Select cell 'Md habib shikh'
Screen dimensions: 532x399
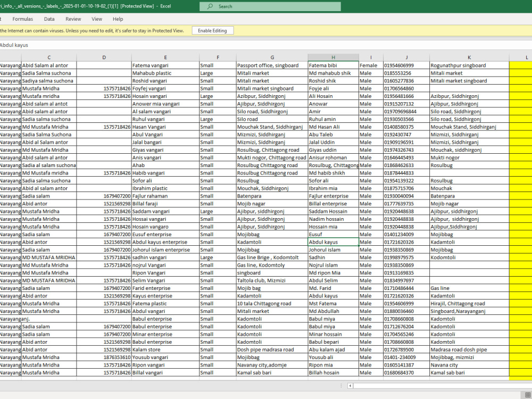click(x=333, y=173)
